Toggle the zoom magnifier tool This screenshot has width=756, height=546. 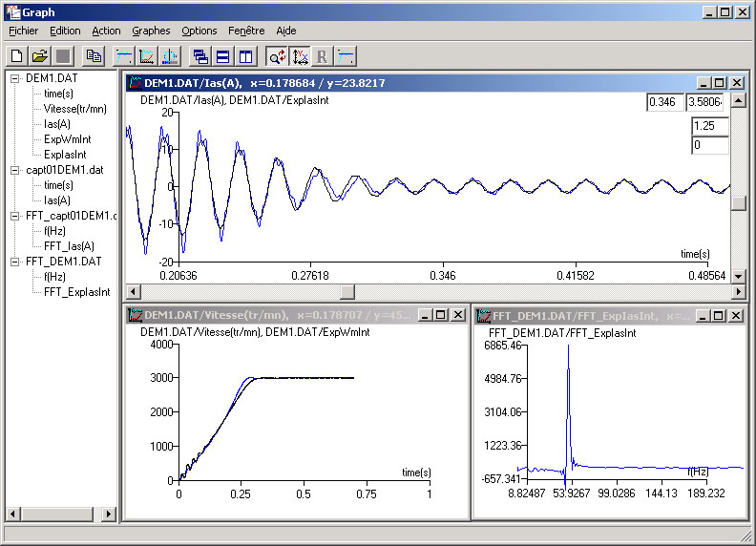pyautogui.click(x=276, y=56)
